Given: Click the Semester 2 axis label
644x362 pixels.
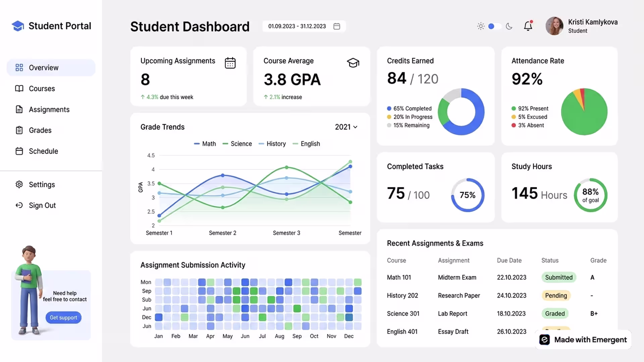Looking at the screenshot, I should [x=222, y=233].
